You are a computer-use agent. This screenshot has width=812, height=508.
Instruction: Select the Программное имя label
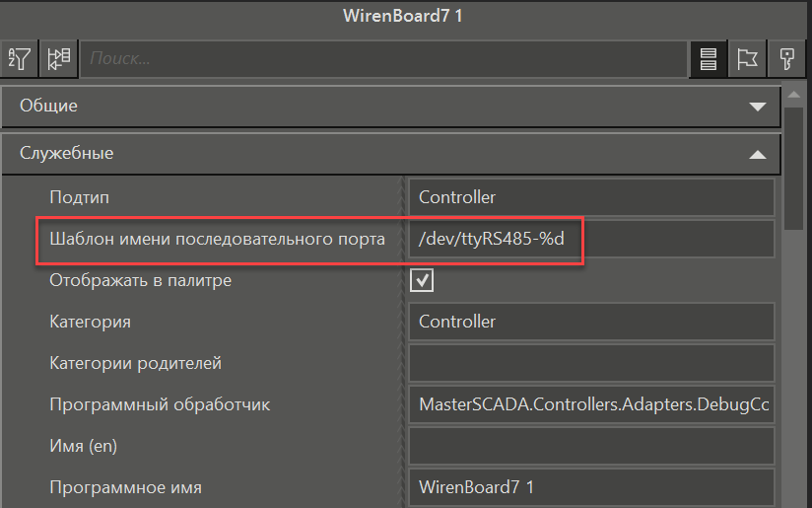[125, 488]
